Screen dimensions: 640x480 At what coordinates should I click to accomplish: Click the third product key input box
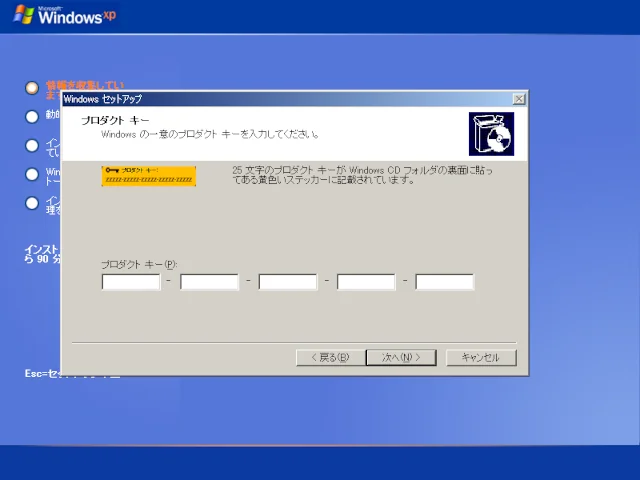coord(288,282)
